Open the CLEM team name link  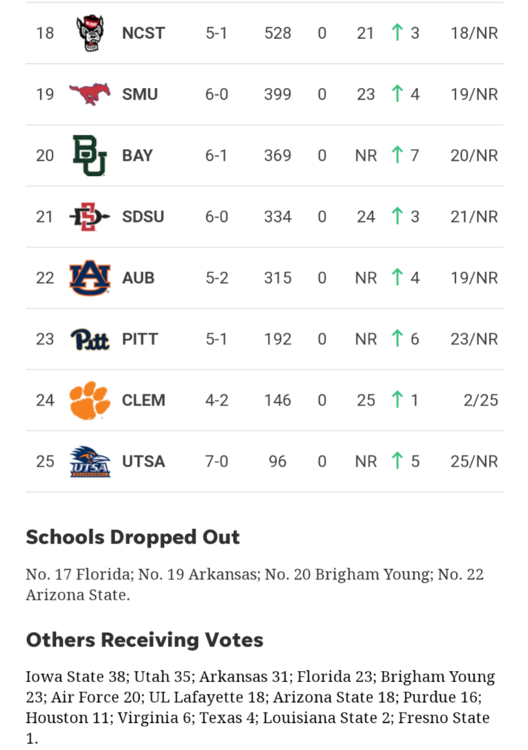click(x=143, y=400)
